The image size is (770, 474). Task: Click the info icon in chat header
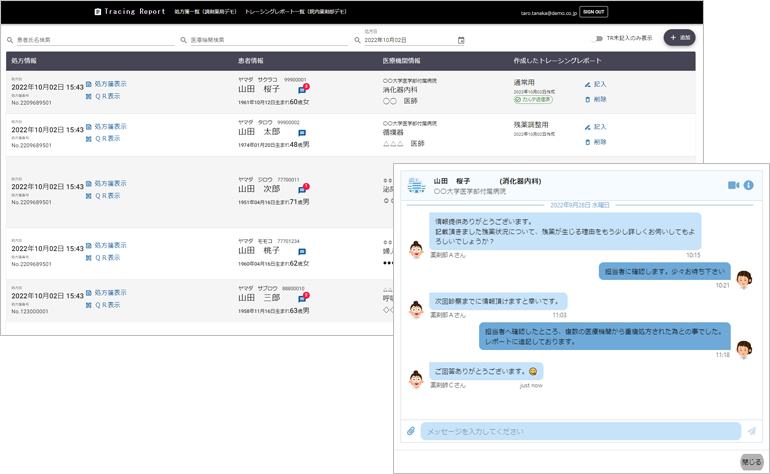coord(748,185)
